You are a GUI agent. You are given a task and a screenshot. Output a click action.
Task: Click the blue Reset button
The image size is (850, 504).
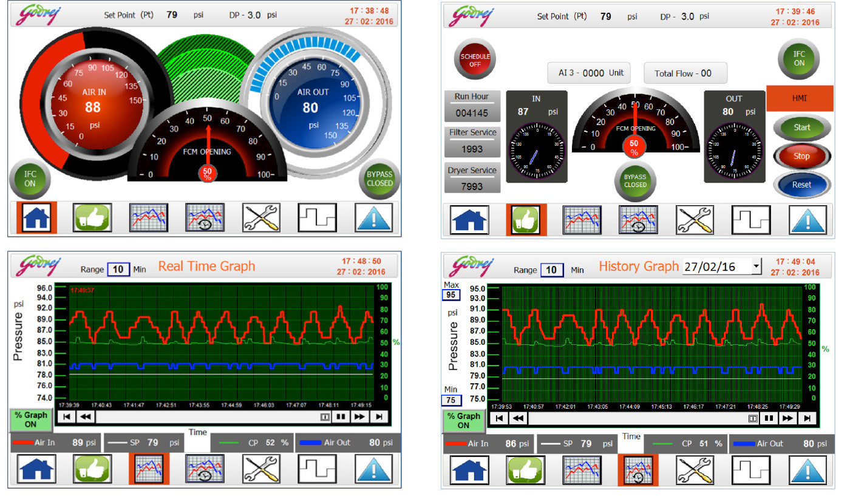point(801,185)
